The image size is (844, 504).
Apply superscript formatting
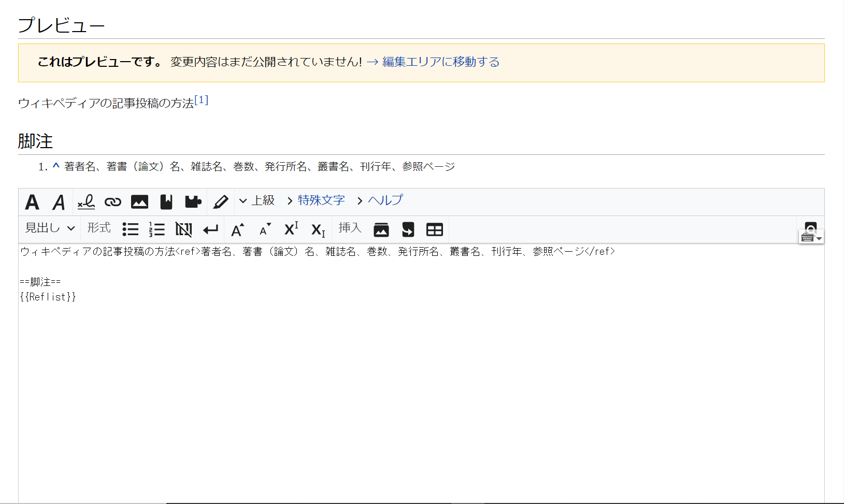pyautogui.click(x=291, y=229)
